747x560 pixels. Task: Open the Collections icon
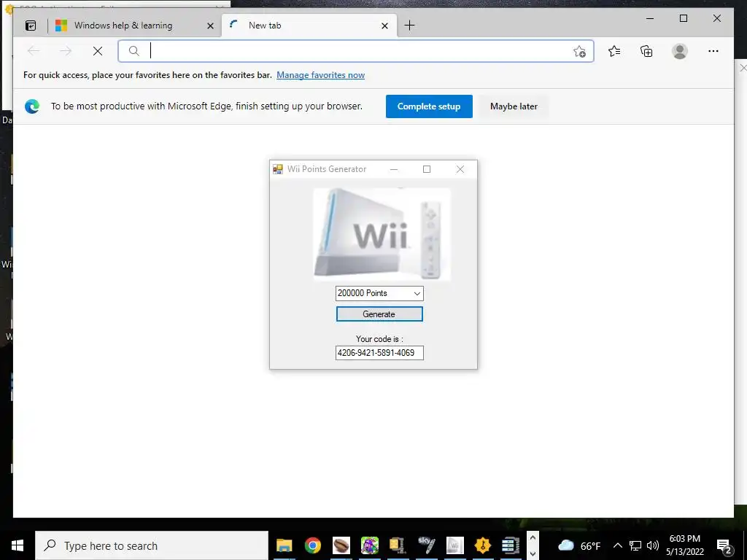pyautogui.click(x=646, y=51)
